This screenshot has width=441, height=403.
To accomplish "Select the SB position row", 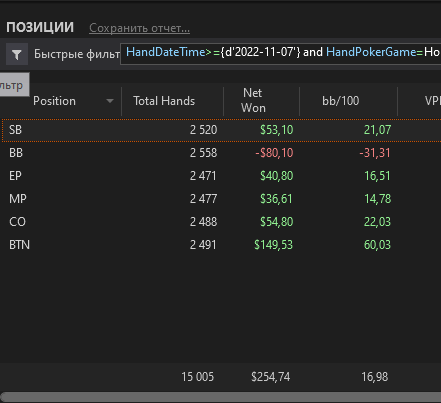I will (221, 130).
